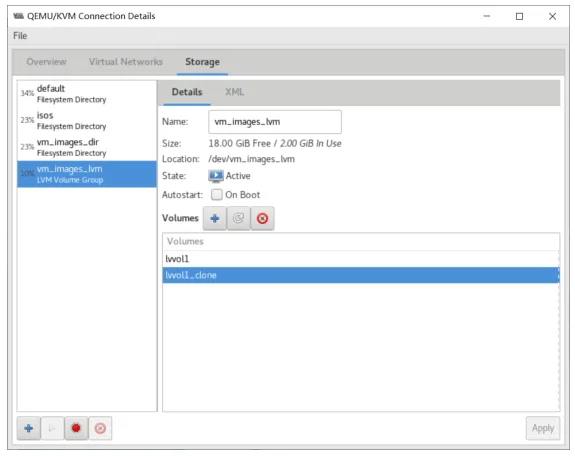
Task: Select the default storage pool
Action: [87, 94]
